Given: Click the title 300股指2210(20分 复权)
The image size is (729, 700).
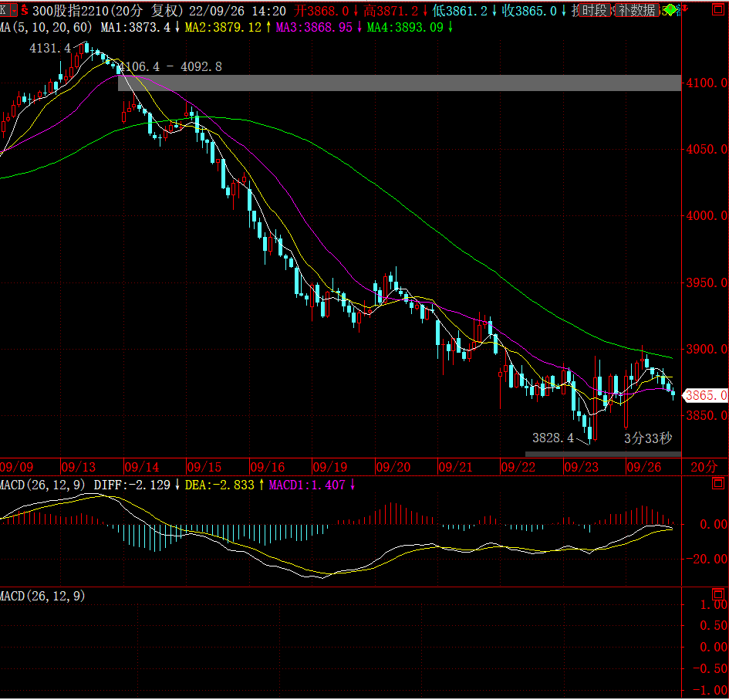Looking at the screenshot, I should (107, 10).
